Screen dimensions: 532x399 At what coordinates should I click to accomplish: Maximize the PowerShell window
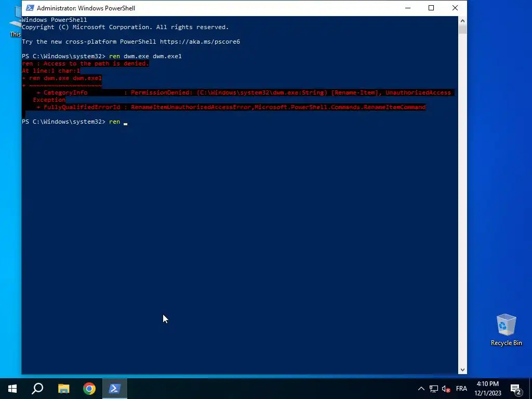coord(431,8)
